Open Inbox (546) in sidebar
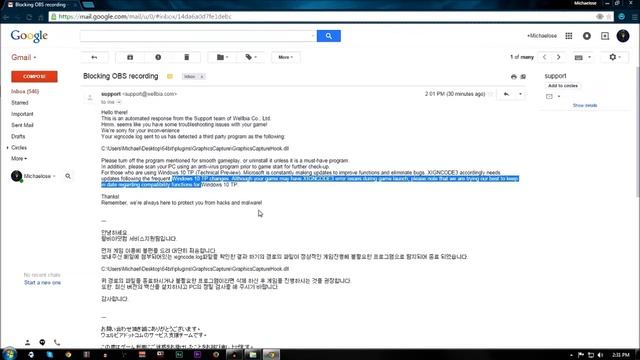Image resolution: width=640 pixels, height=360 pixels. point(25,91)
